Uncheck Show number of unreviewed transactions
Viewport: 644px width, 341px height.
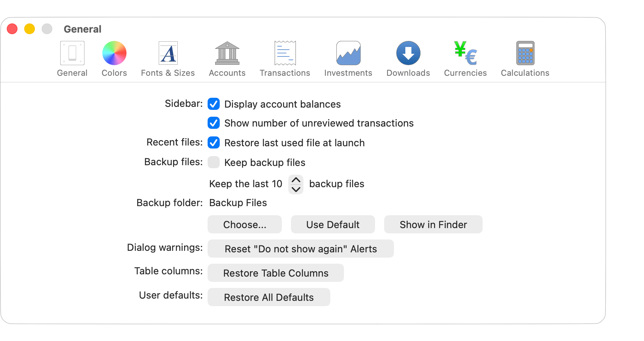click(214, 123)
